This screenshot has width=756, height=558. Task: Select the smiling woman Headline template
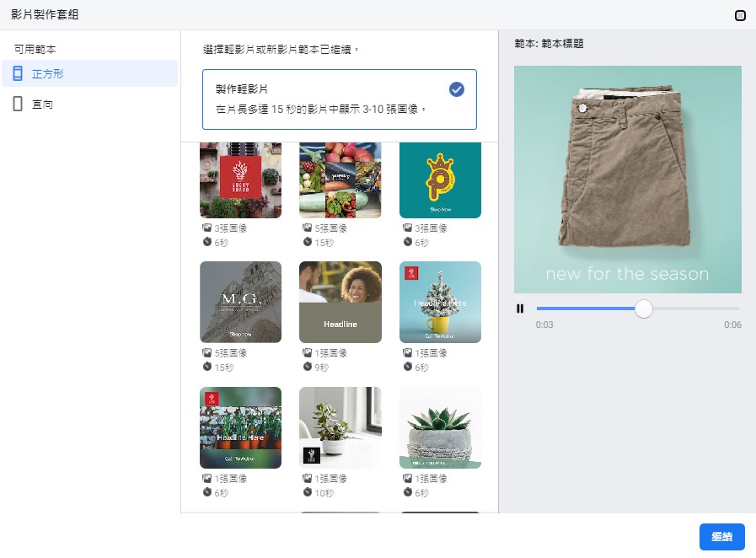[x=340, y=302]
